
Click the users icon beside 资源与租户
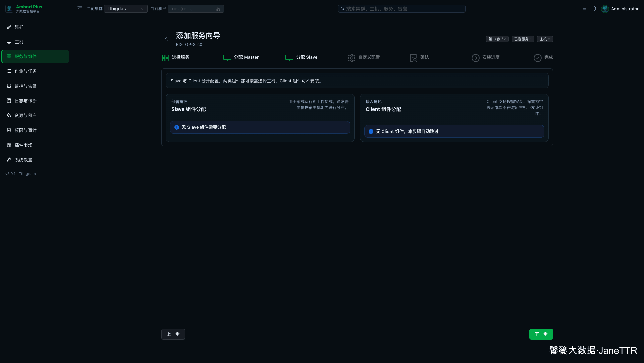click(x=9, y=115)
